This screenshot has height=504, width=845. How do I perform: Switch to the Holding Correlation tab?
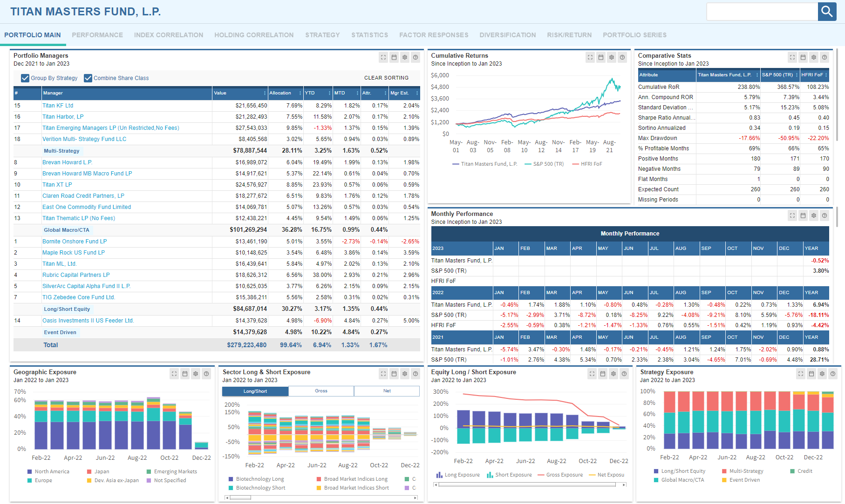click(x=254, y=35)
